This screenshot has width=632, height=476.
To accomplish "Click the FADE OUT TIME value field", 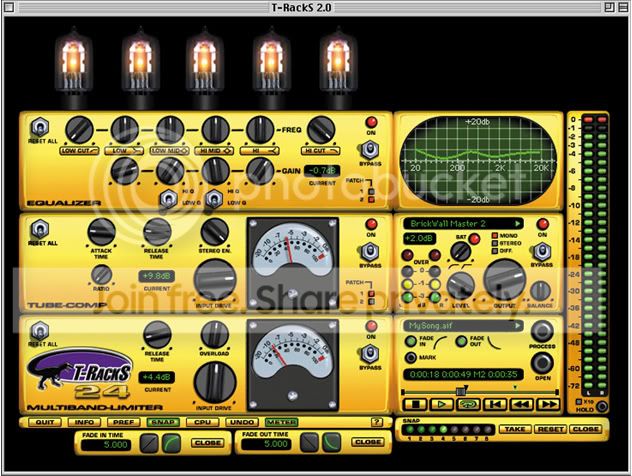I will tap(266, 444).
